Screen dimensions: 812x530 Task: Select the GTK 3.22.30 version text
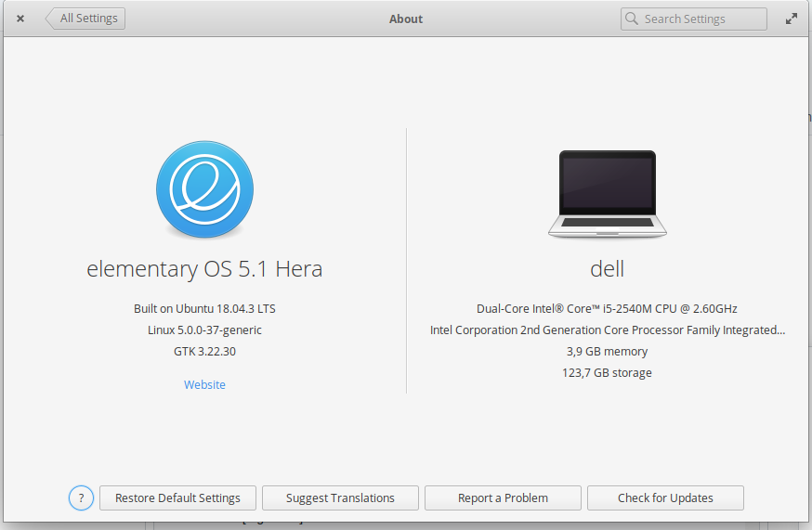(x=204, y=352)
